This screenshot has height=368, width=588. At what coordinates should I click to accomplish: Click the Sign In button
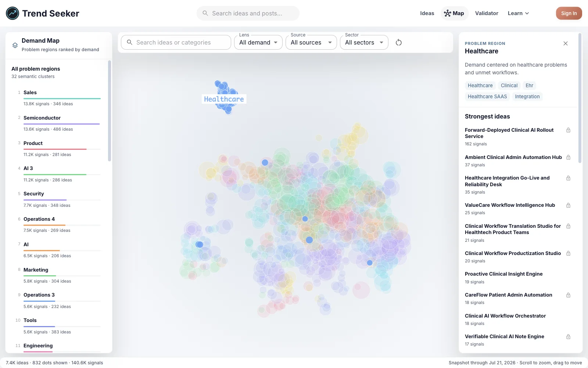pos(569,13)
